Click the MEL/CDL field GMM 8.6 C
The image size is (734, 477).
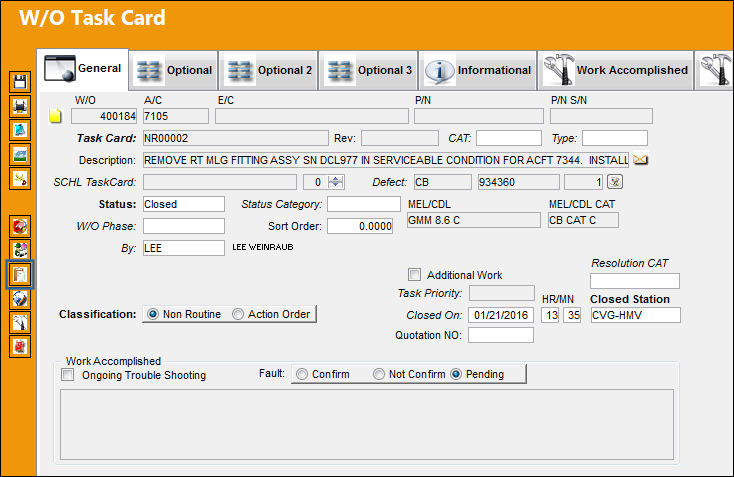coord(474,220)
